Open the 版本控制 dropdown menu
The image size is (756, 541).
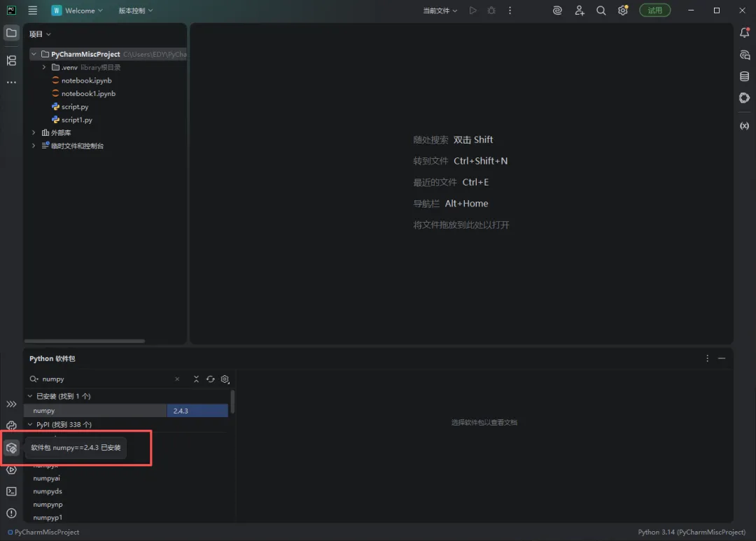(136, 10)
